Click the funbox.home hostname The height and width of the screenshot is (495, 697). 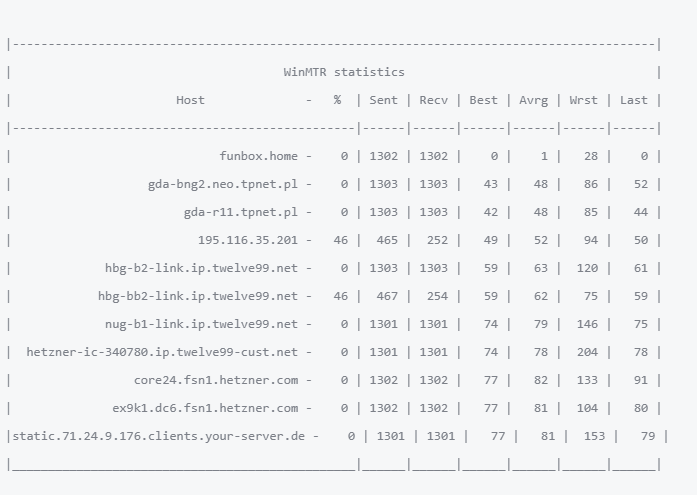tap(258, 156)
